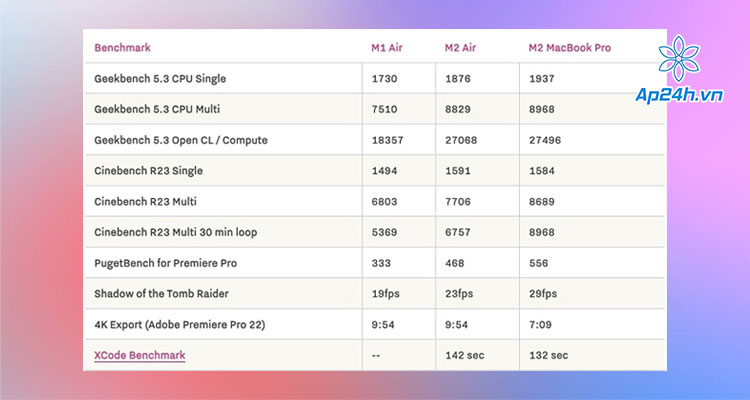Click 4K Export (Adobe Premiere Pro 22) label
Viewport: 750px width, 400px height.
tap(179, 324)
